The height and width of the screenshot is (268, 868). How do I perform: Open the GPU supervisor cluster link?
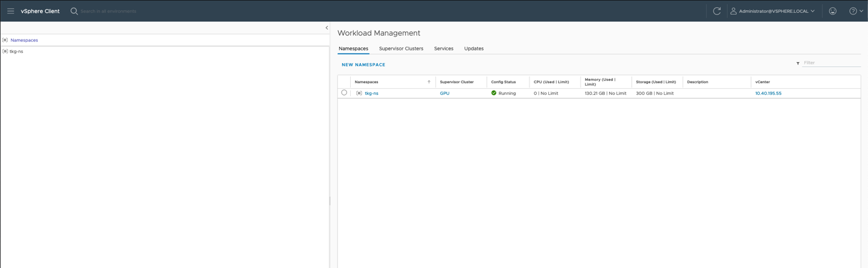[x=444, y=94]
